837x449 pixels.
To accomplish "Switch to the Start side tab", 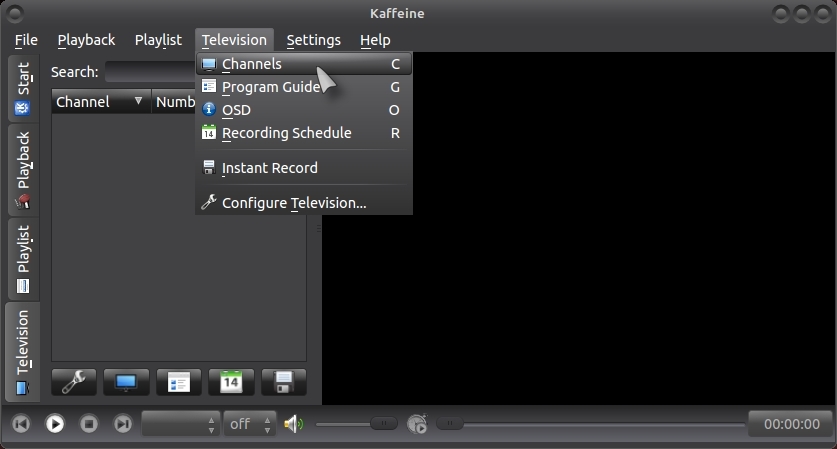I will [x=23, y=88].
